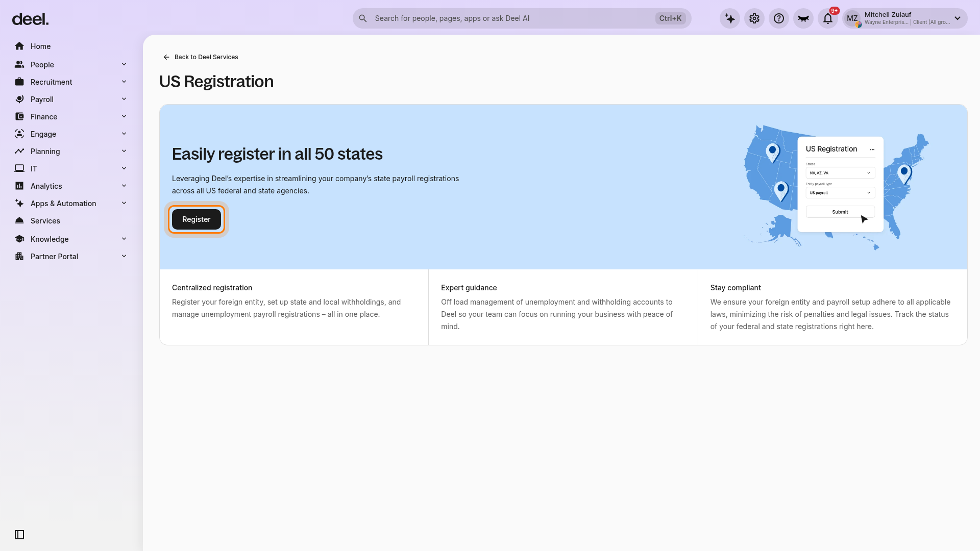
Task: Click the 'Easily register in all 50 states' heading
Action: [x=277, y=154]
